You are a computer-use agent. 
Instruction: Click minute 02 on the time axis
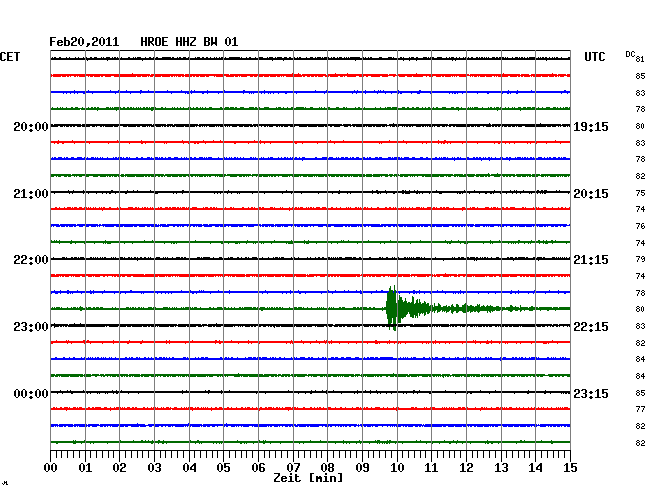tap(119, 467)
